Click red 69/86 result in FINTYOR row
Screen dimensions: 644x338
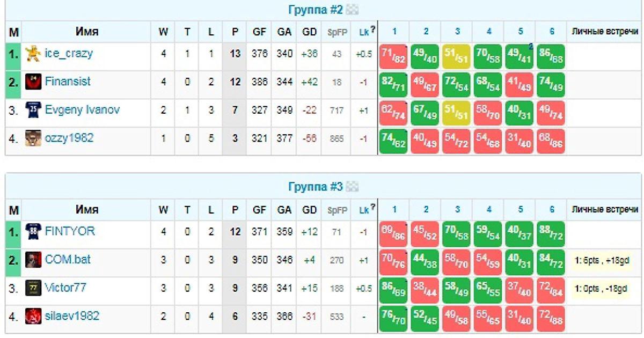click(x=393, y=234)
